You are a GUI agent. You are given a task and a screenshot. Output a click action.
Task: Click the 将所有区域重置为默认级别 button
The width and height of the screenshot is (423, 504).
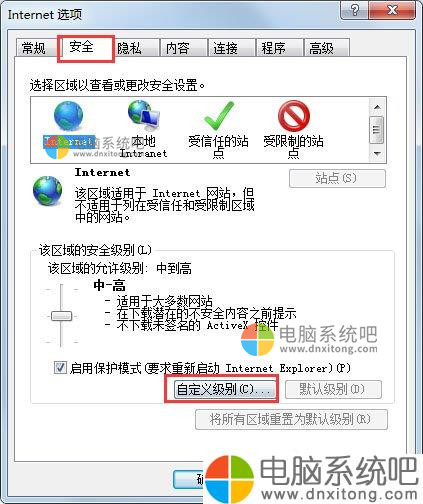291,419
